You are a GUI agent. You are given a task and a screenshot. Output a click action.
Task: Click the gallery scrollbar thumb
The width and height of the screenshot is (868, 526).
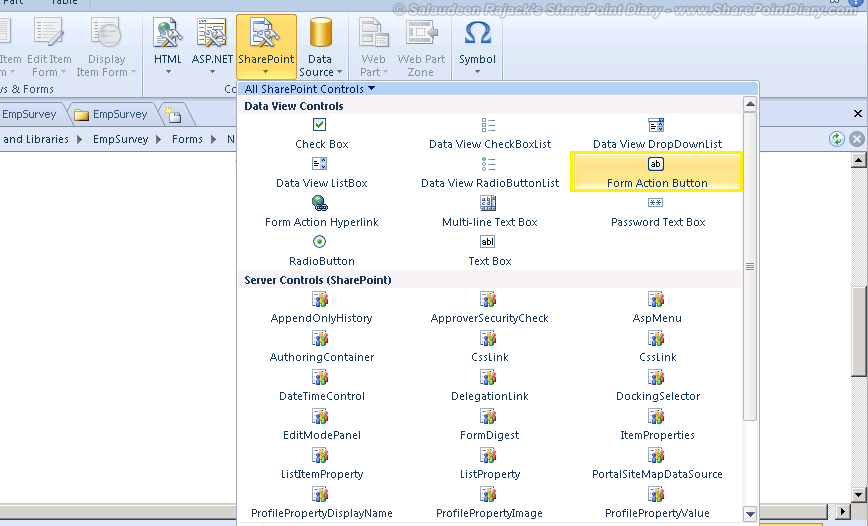[x=750, y=266]
